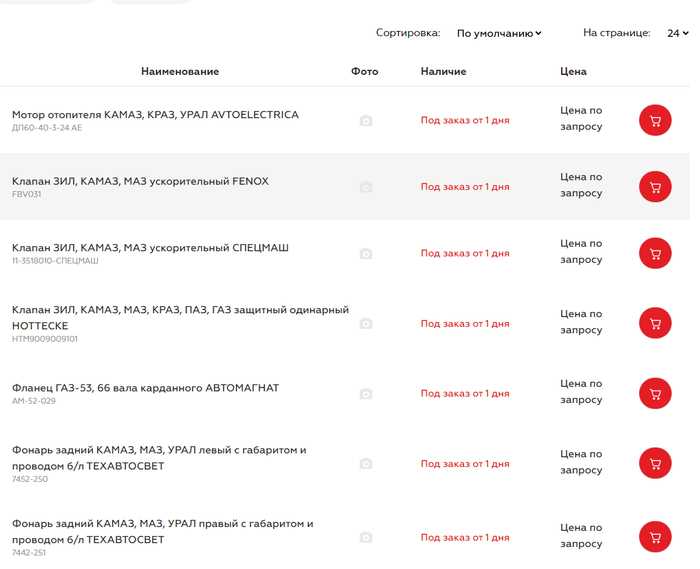Click the Цена column header

(x=573, y=71)
